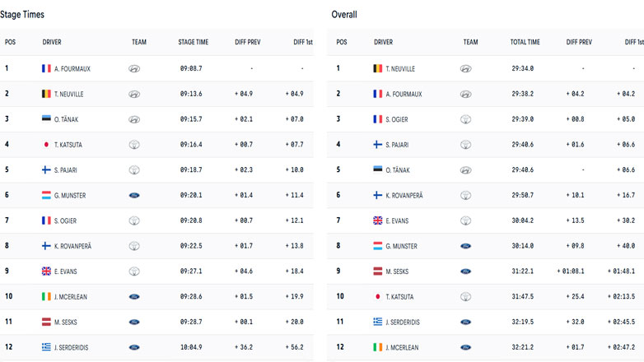Click DRIVER column header in Stage Times table
The height and width of the screenshot is (362, 644).
(52, 42)
